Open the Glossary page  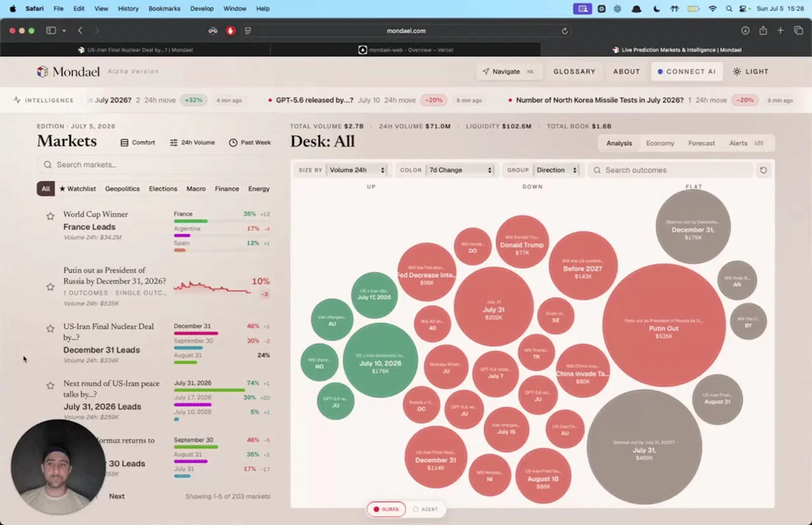click(x=574, y=72)
